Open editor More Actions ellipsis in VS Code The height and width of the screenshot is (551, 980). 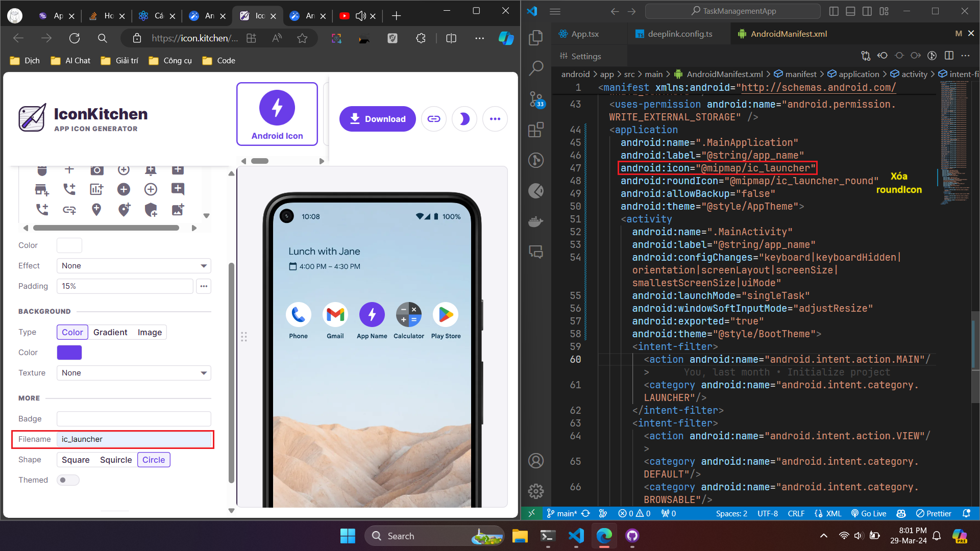click(965, 56)
